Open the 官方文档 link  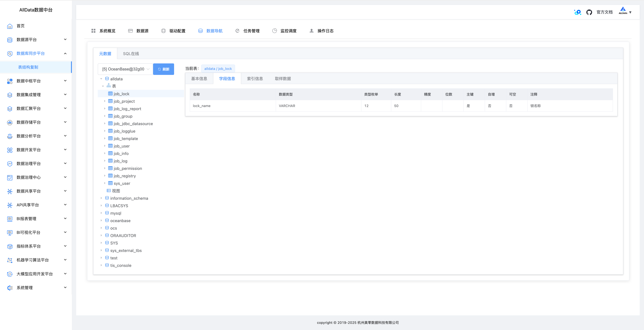tap(604, 12)
